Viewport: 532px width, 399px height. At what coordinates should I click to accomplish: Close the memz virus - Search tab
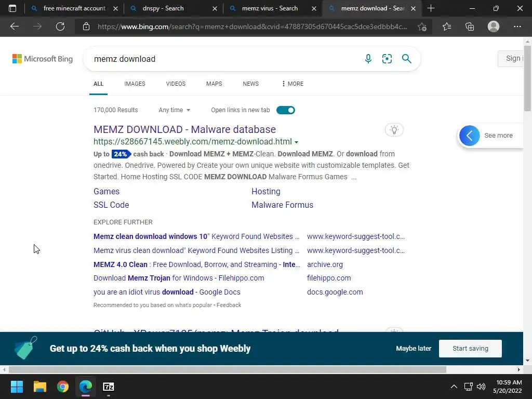click(314, 8)
